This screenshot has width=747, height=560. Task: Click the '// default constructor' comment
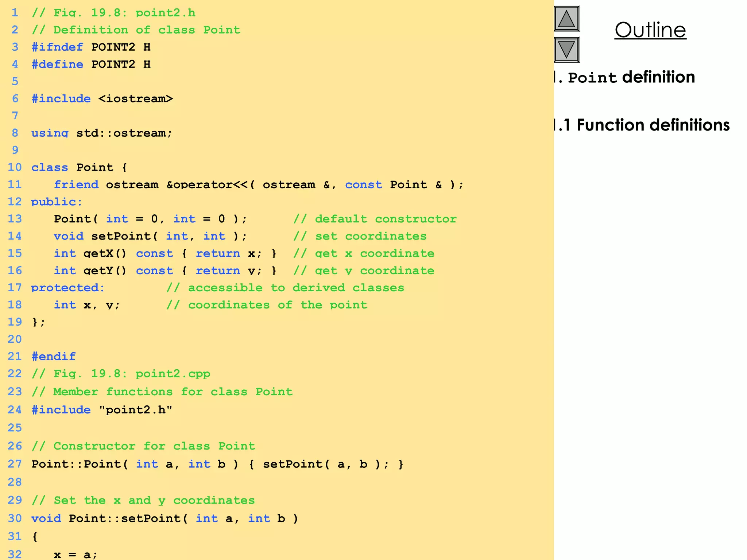coord(375,219)
